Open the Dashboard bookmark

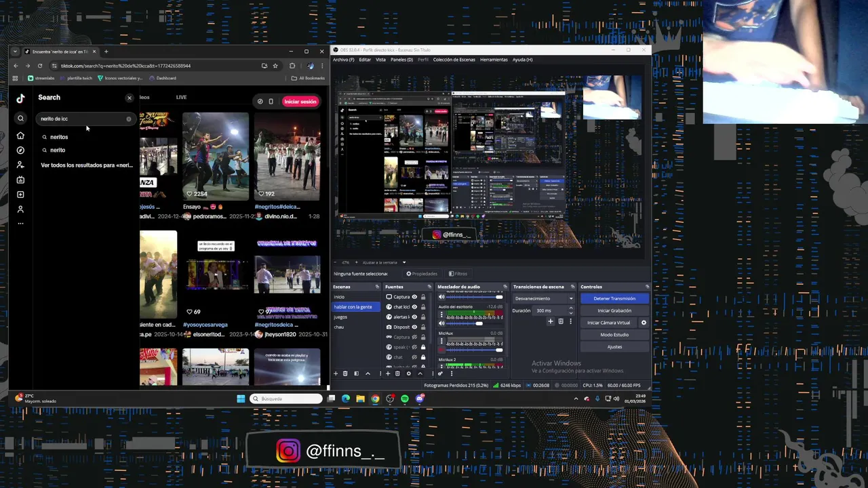coord(163,78)
